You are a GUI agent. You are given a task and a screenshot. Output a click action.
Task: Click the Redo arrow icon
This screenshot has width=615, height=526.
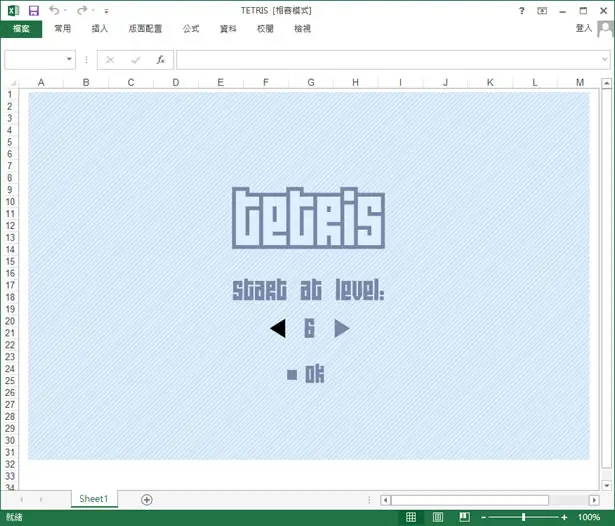click(82, 10)
